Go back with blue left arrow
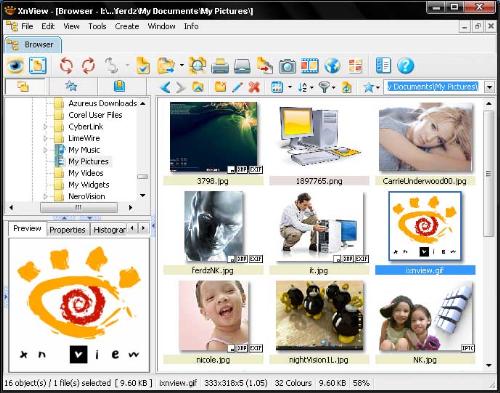This screenshot has height=393, width=500. (x=166, y=87)
